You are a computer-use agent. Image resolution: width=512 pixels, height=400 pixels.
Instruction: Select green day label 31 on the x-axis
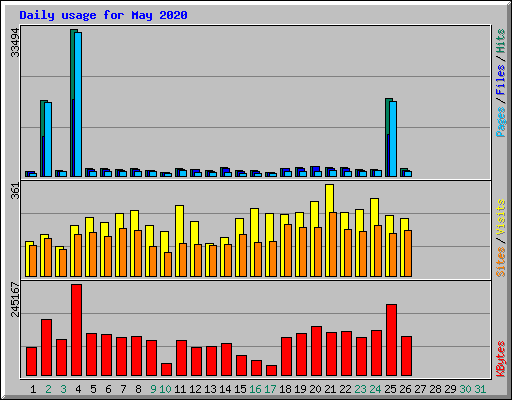[480, 389]
